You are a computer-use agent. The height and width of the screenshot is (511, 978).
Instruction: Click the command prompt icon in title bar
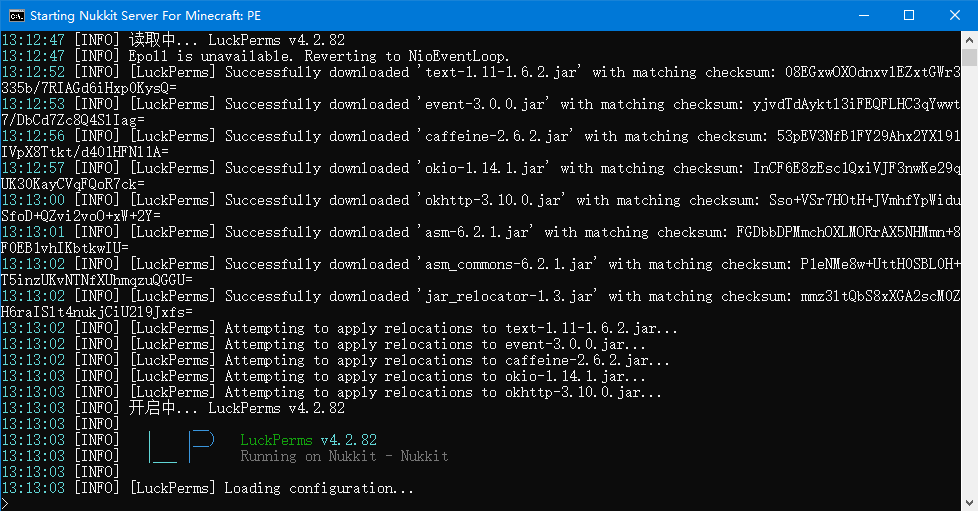coord(16,15)
